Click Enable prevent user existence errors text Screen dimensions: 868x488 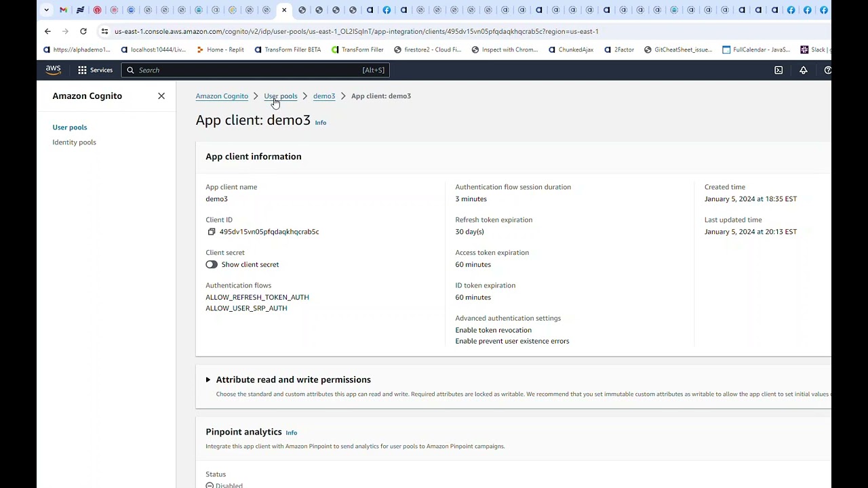[512, 341]
